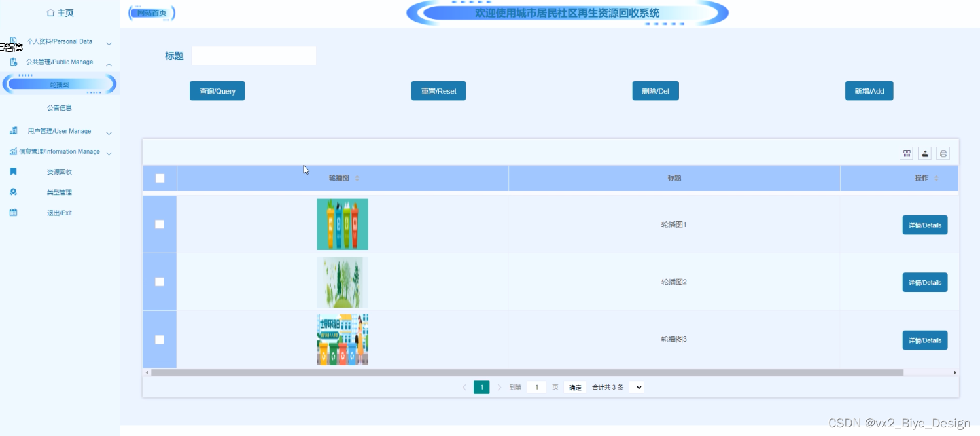This screenshot has width=980, height=436.
Task: Click the filter columns grid icon
Action: [x=907, y=154]
